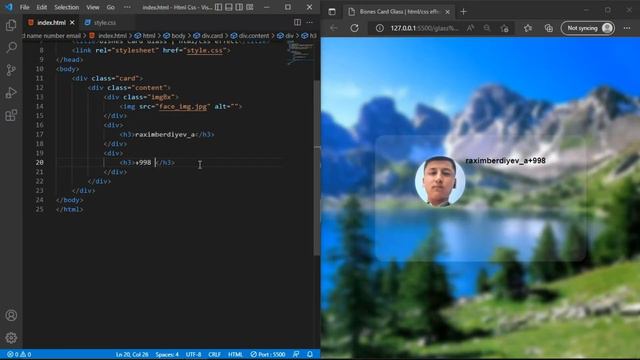Screen dimensions: 640x360
Task: Open the Go menu
Action: 111,7
